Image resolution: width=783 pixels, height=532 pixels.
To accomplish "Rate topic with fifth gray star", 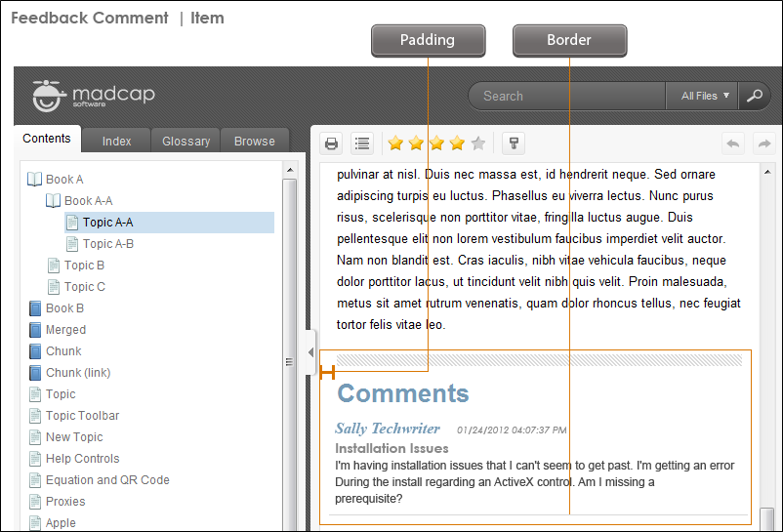I will (x=477, y=143).
